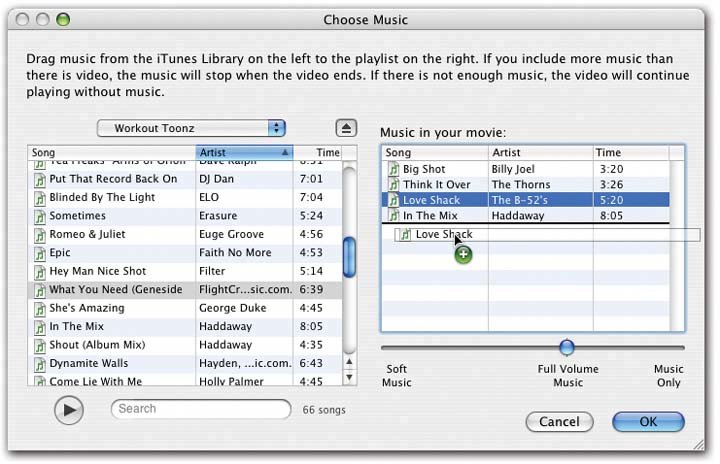Click the note icon of highlighted Love Shack row

click(394, 200)
